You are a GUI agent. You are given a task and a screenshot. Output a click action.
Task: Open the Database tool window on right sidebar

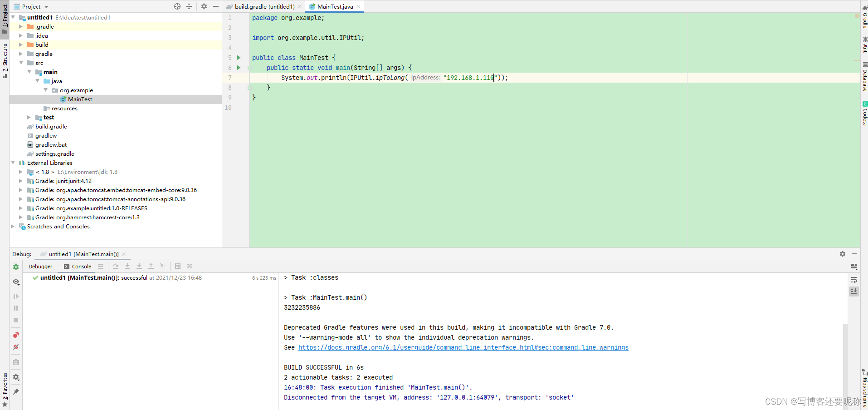(x=865, y=77)
